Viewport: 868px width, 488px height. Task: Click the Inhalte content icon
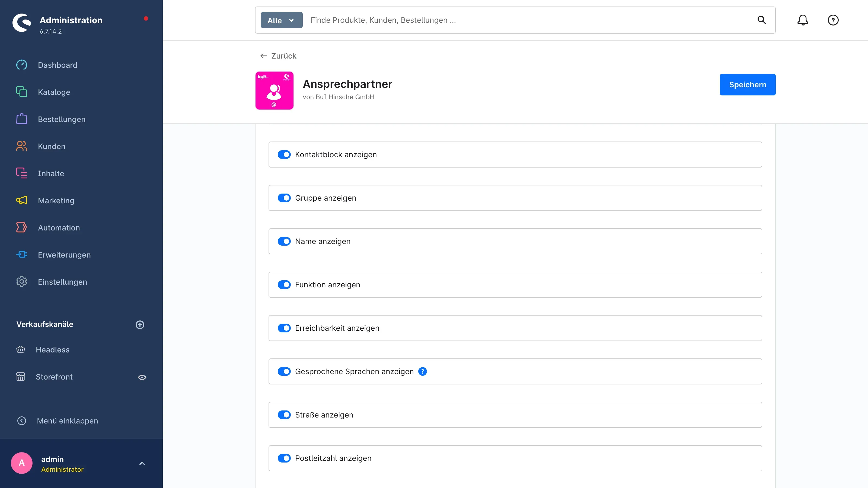pos(22,173)
